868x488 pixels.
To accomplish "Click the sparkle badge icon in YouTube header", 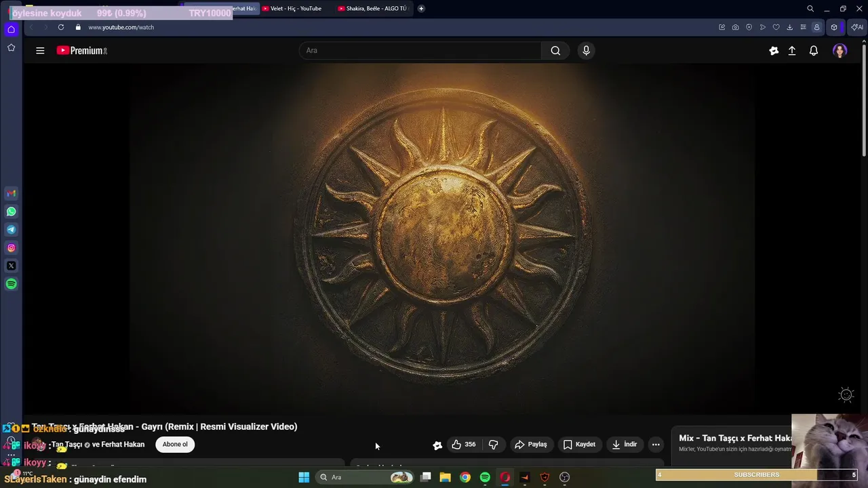I will point(774,51).
